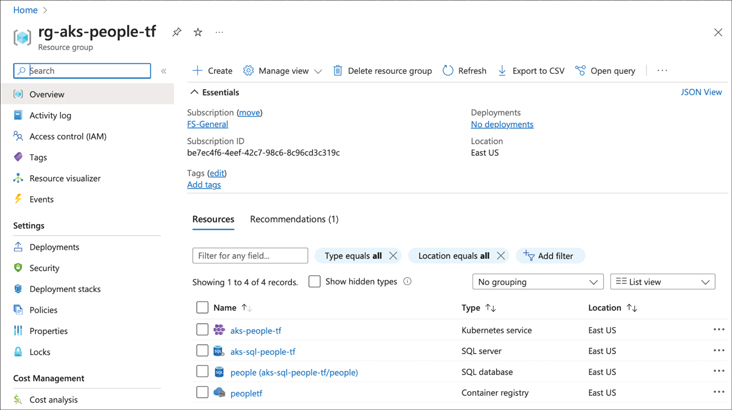
Task: Expand the List view dropdown
Action: pos(662,282)
